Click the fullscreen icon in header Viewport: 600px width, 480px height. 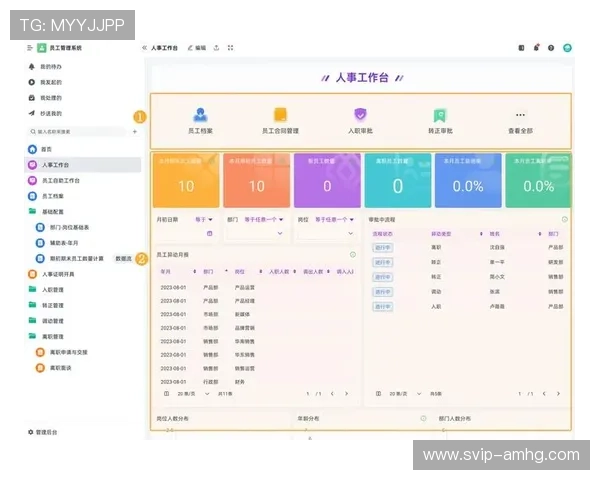point(230,48)
